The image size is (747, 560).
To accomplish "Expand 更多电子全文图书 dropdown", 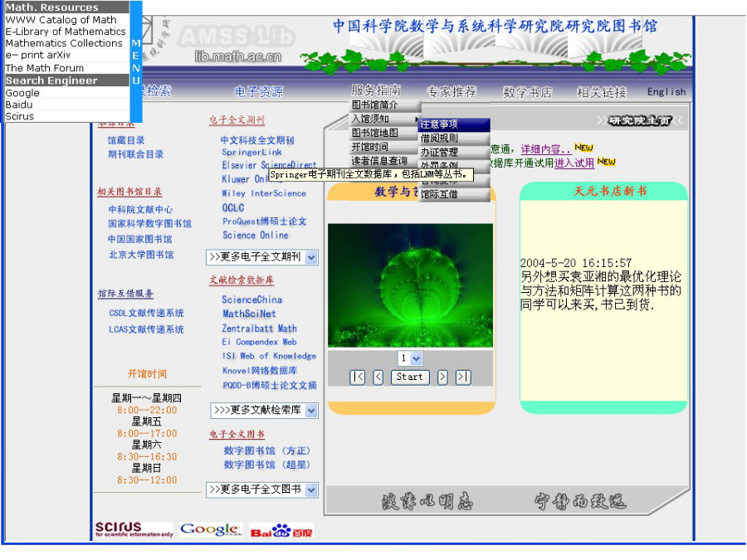I will (x=311, y=489).
